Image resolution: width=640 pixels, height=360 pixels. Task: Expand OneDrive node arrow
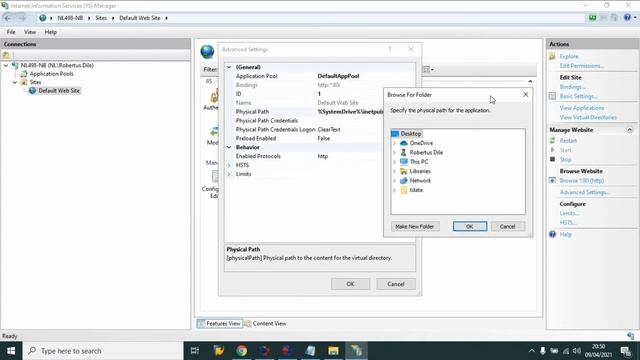[x=395, y=143]
